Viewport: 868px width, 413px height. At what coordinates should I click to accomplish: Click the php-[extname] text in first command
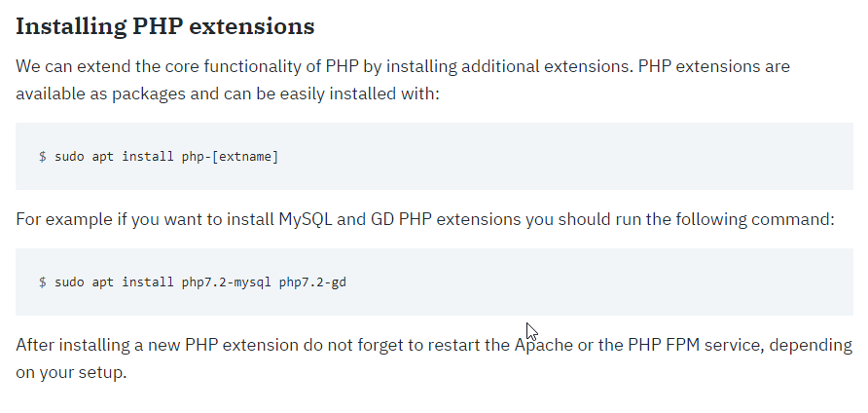pos(230,156)
